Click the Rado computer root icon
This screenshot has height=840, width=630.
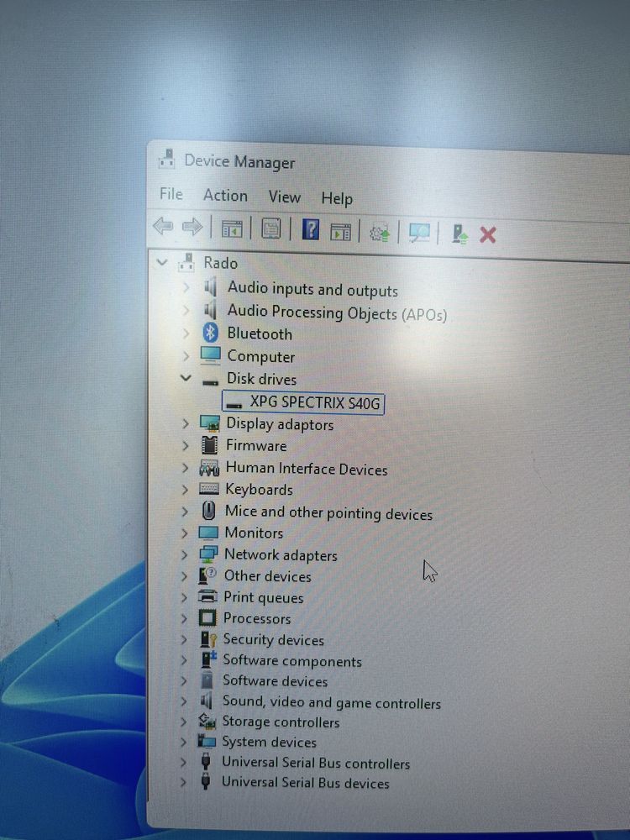click(186, 262)
